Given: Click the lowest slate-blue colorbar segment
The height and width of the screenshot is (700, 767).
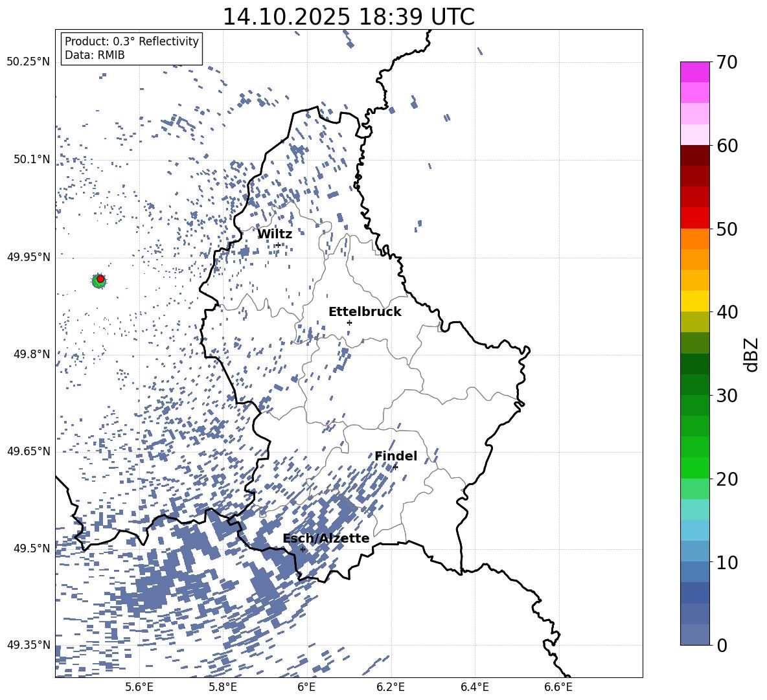Looking at the screenshot, I should pyautogui.click(x=694, y=635).
